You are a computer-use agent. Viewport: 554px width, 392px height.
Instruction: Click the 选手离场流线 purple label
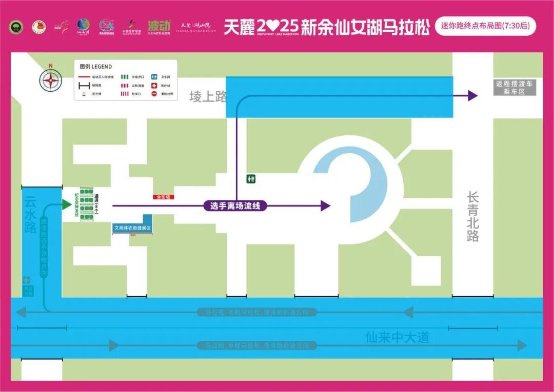[235, 205]
